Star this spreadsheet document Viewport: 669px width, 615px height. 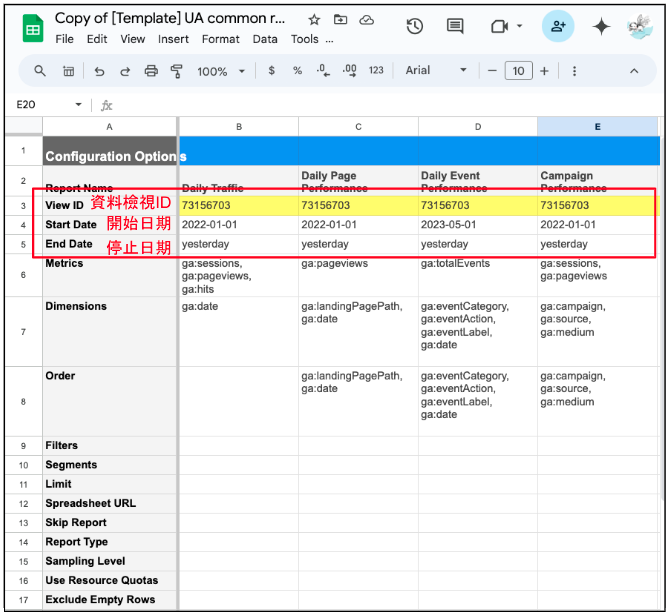click(x=314, y=20)
